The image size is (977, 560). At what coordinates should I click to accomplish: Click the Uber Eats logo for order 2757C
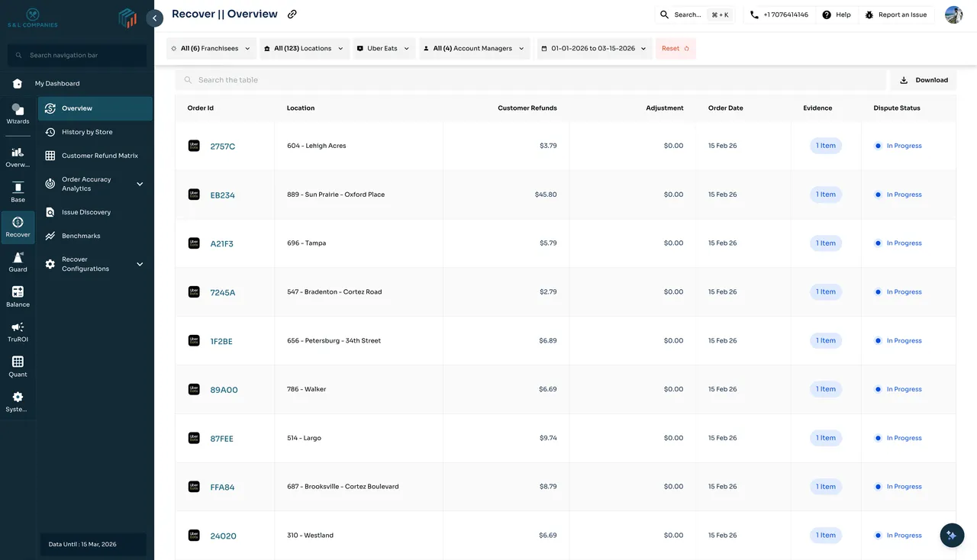tap(194, 146)
